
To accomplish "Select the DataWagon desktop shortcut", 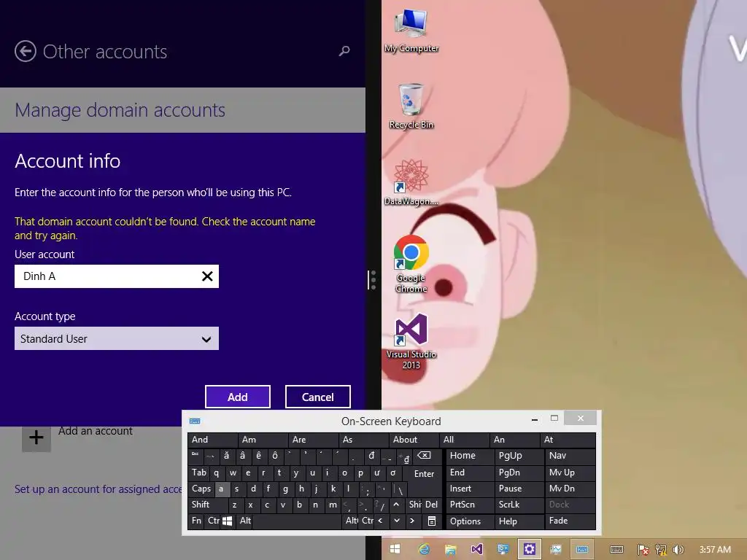I will tap(411, 183).
